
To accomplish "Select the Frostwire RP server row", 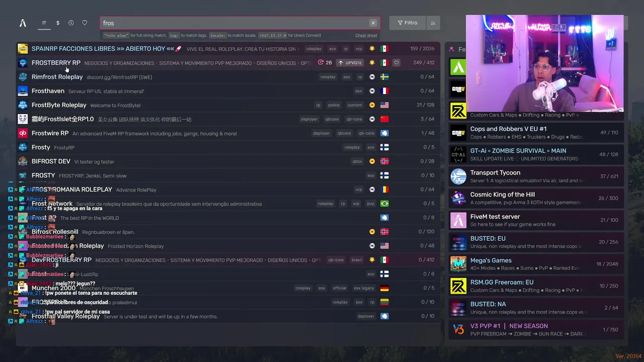I will [228, 133].
